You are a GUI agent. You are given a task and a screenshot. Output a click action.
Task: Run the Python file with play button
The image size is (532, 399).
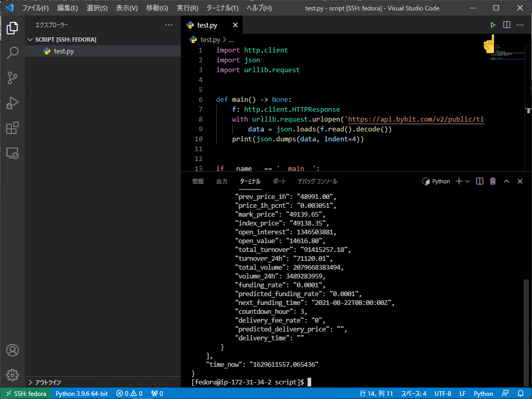(493, 25)
